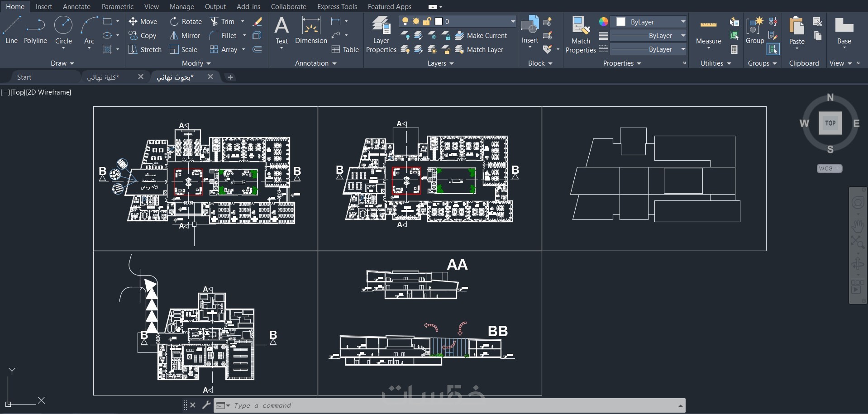The width and height of the screenshot is (868, 414).
Task: Toggle layer 0 on/off light bulb
Action: tap(405, 21)
